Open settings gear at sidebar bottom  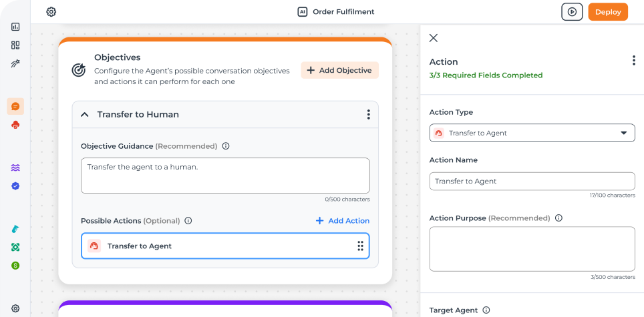point(15,308)
